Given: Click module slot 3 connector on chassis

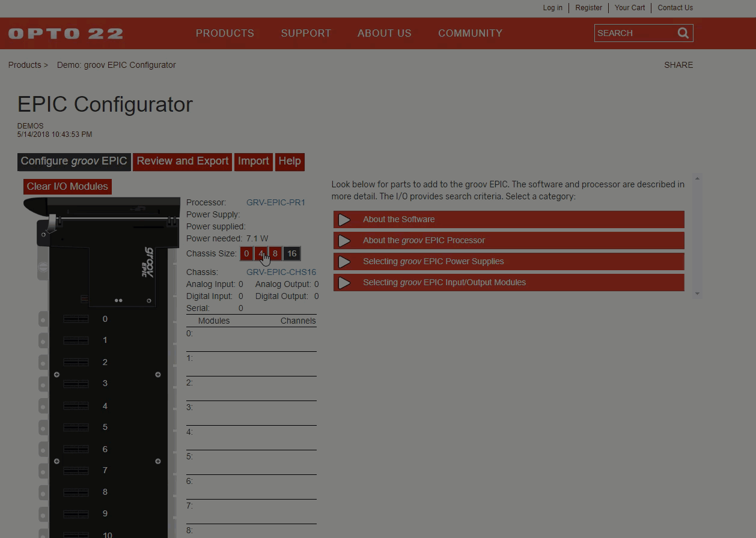Looking at the screenshot, I should click(x=76, y=384).
